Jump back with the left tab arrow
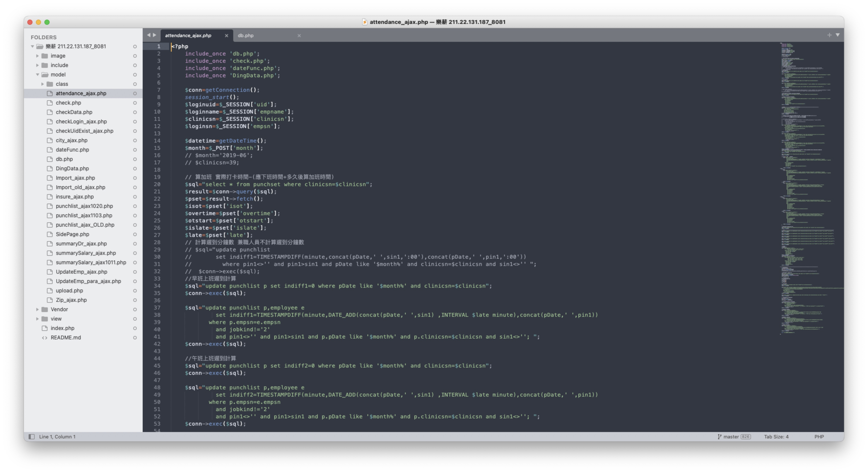Image resolution: width=868 pixels, height=473 pixels. coord(149,35)
